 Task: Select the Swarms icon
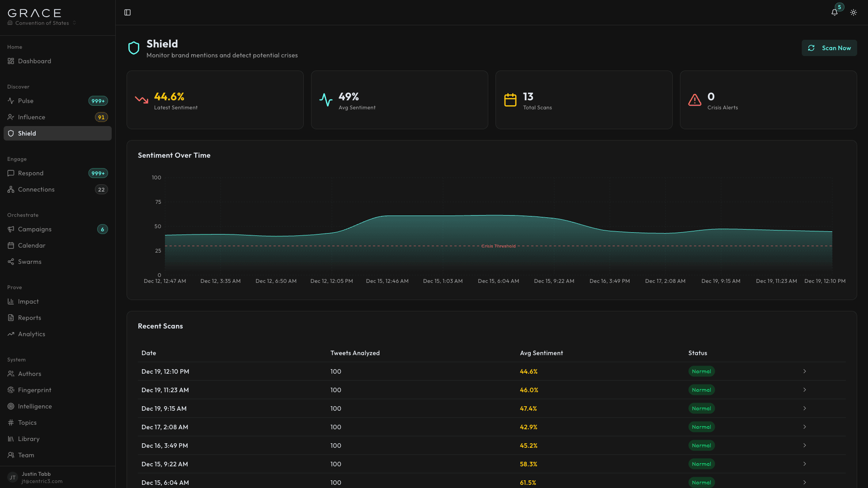tap(11, 262)
